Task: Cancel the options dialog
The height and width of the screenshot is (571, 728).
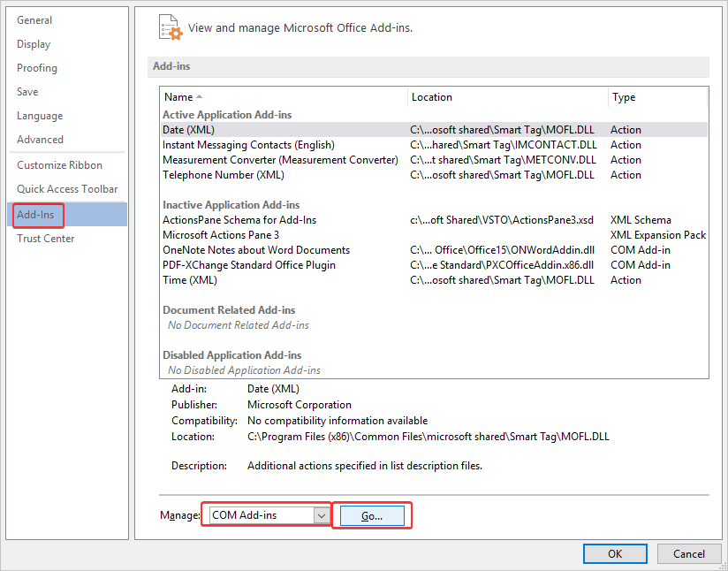Action: [x=688, y=553]
